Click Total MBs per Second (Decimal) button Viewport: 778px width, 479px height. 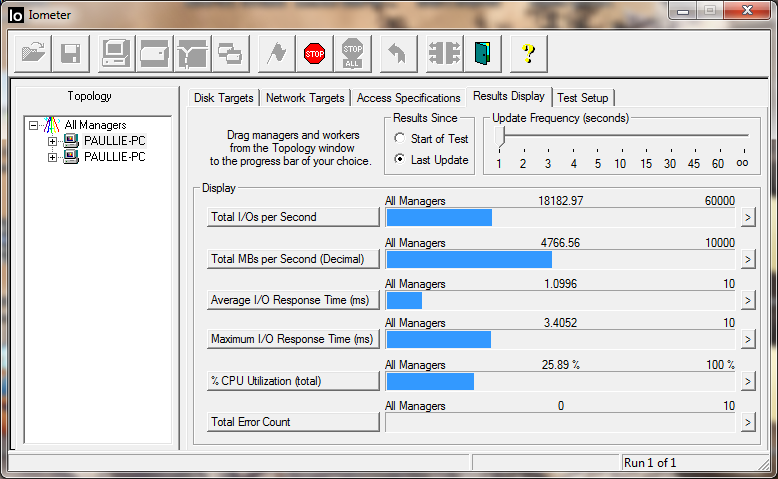pyautogui.click(x=293, y=259)
